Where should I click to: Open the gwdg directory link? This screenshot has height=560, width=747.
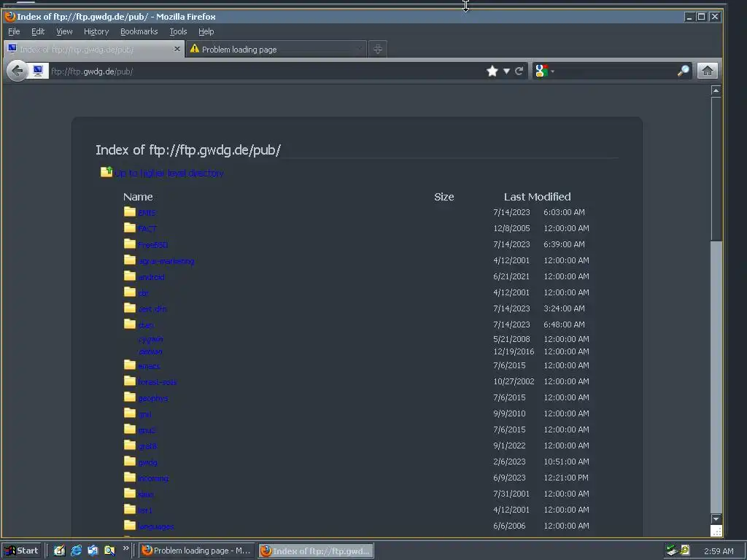pos(147,463)
